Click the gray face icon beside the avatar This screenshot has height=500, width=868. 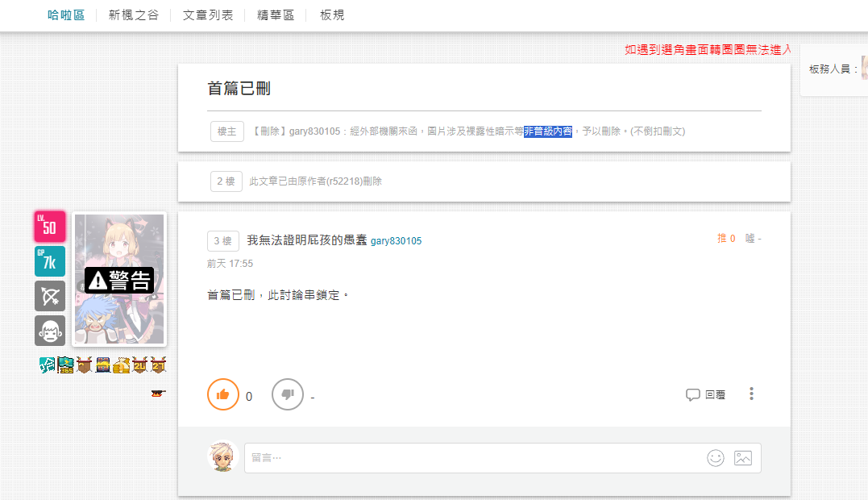pos(50,331)
